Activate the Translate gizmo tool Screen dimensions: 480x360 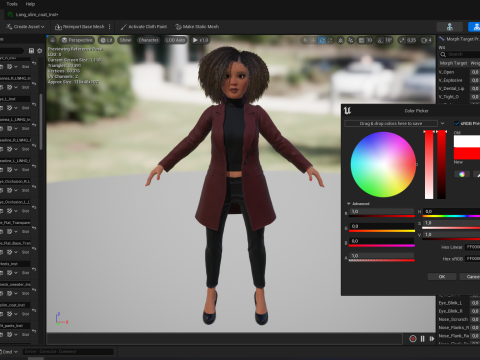[313, 40]
